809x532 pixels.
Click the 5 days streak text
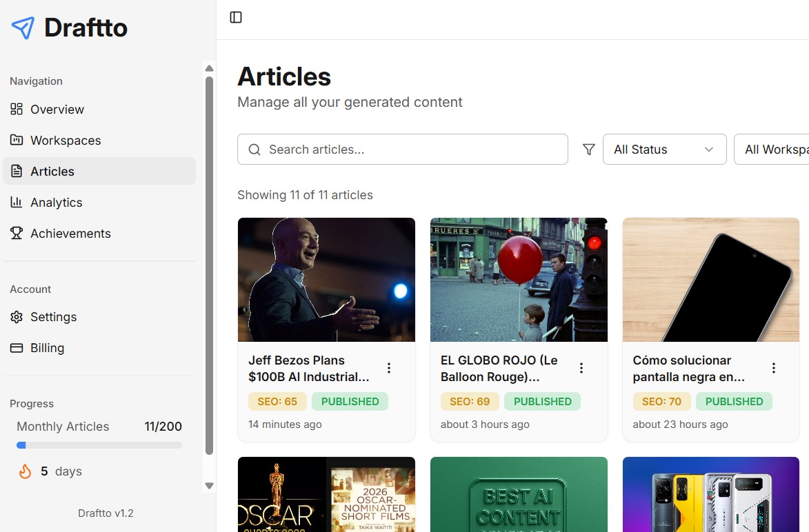(x=61, y=471)
